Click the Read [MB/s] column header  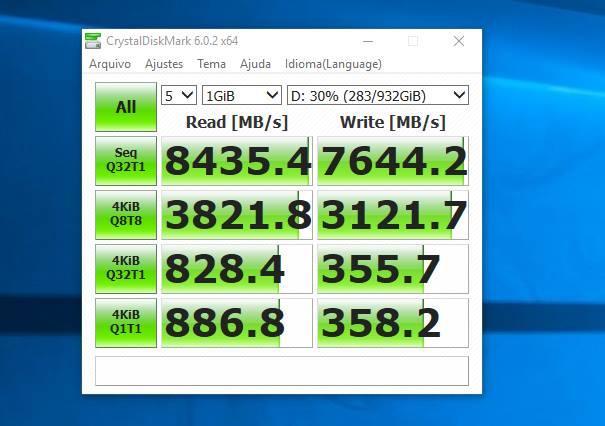tap(237, 122)
